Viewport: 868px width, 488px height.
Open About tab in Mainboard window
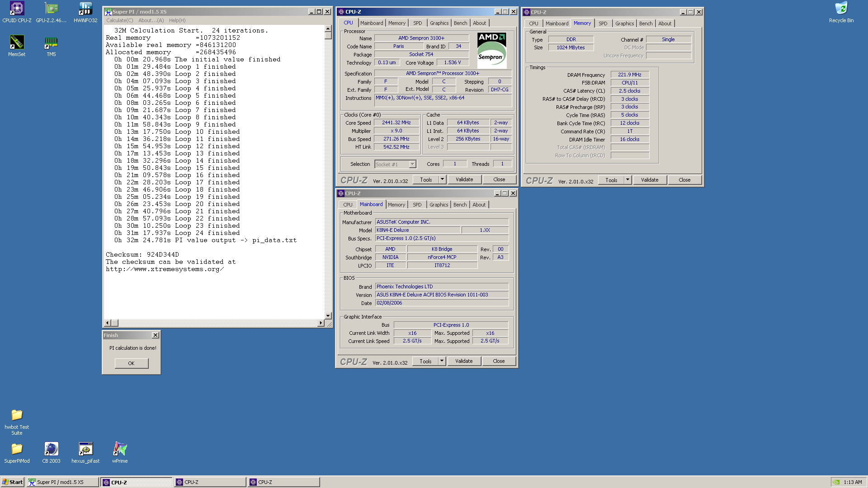[x=479, y=205]
